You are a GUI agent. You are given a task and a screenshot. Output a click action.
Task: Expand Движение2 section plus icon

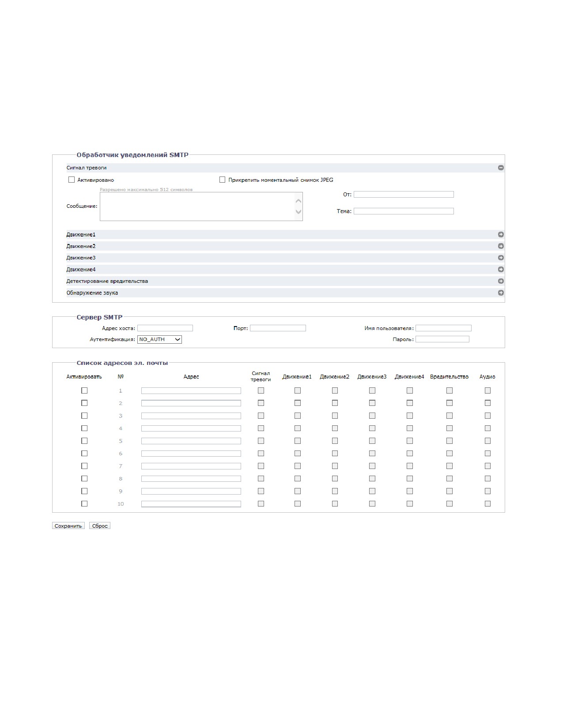click(x=501, y=246)
